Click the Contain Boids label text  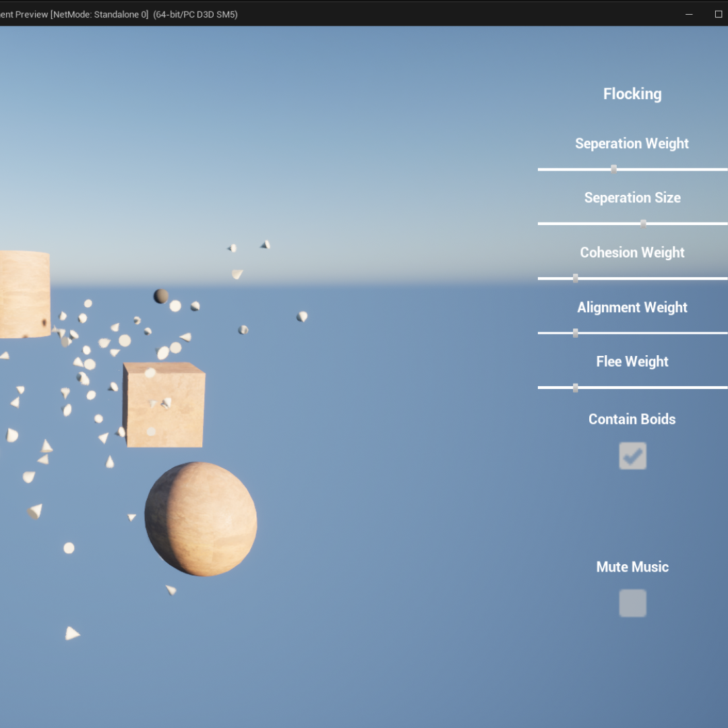click(x=632, y=419)
